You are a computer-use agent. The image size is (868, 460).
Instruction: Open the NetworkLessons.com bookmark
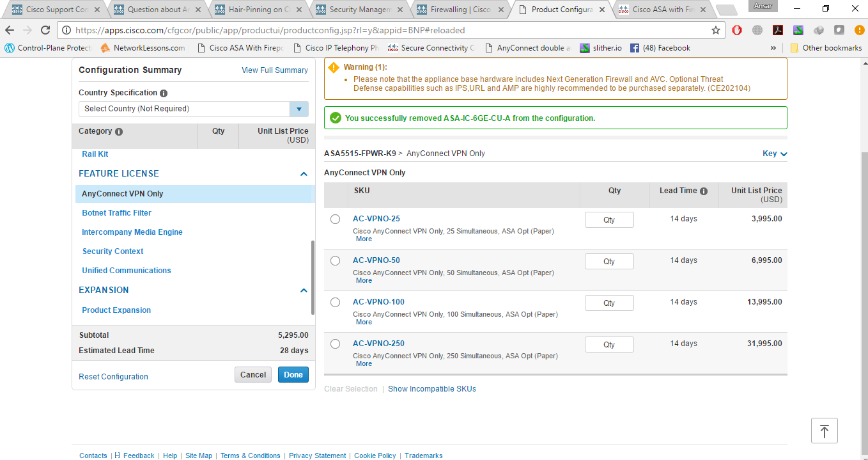pos(143,48)
